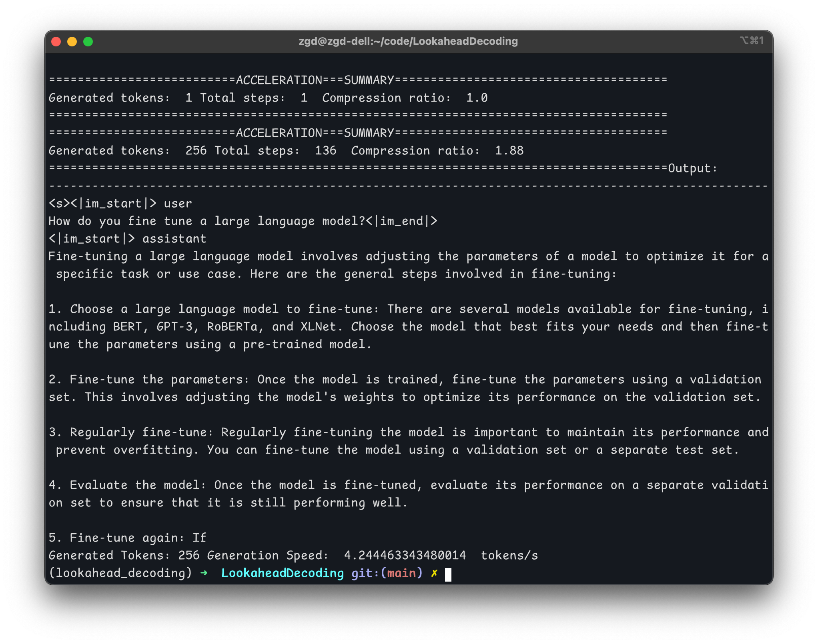Screen dimensions: 818x644
Task: Click the (lookahead_decoding) environment label
Action: (120, 573)
